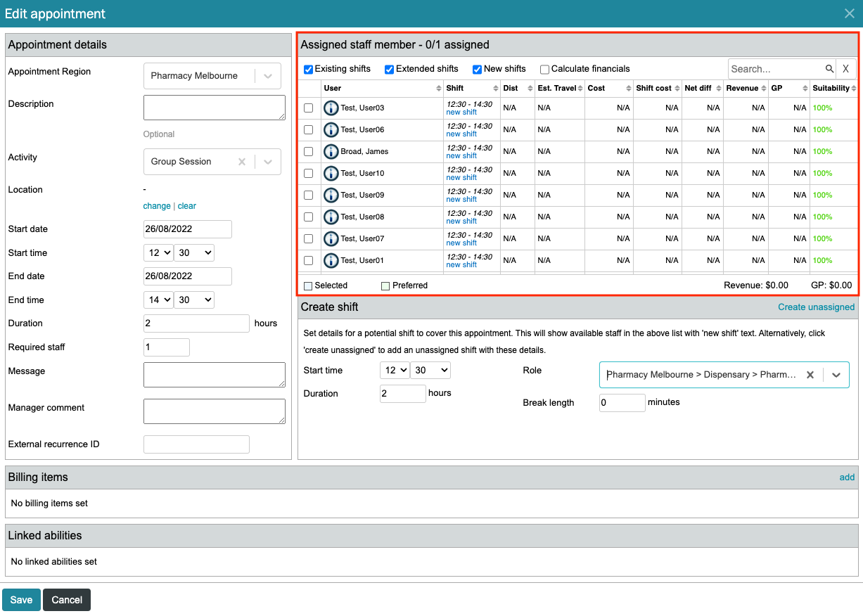
Task: Enable Calculate financials checkbox
Action: (x=544, y=70)
